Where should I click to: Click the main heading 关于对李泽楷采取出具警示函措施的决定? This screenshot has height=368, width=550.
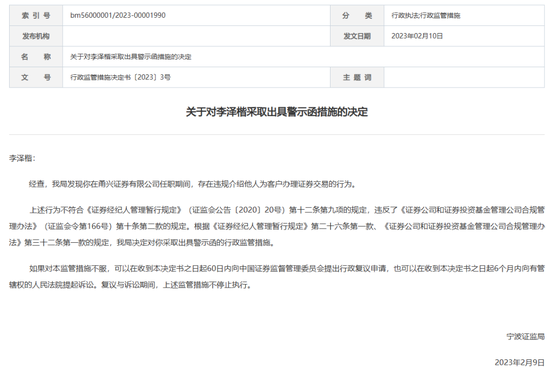click(277, 112)
